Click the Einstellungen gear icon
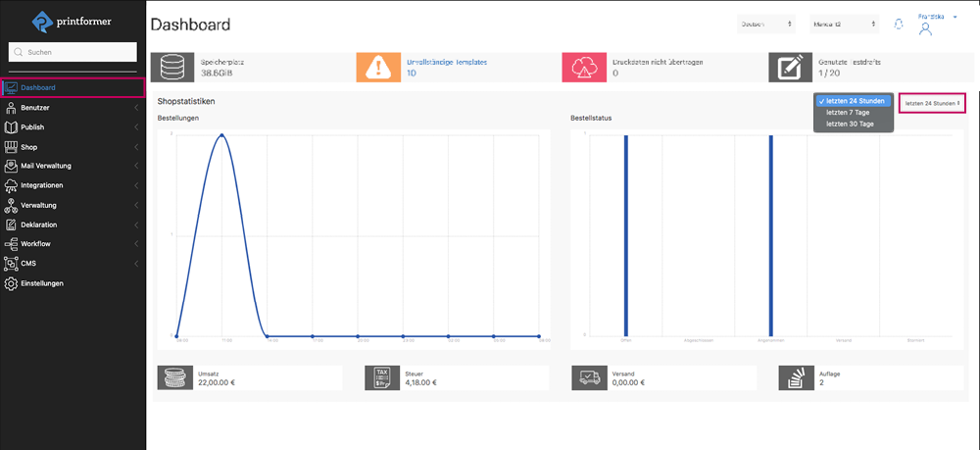The image size is (980, 450). (12, 283)
